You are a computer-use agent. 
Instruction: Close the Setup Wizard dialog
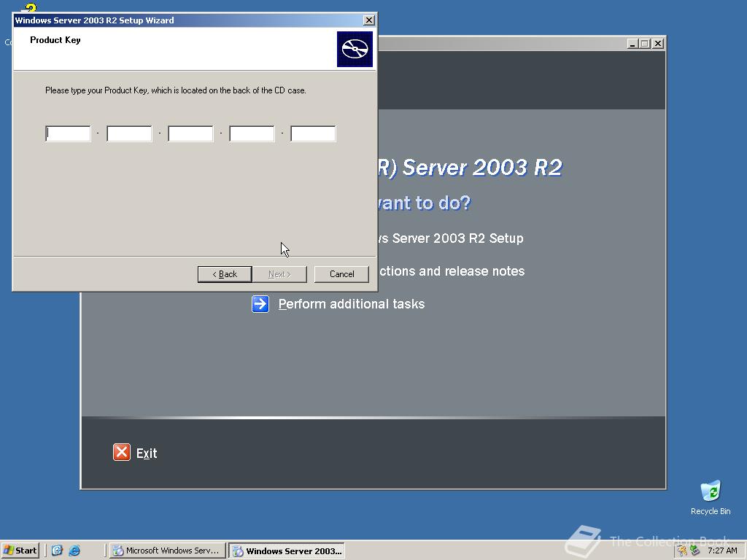pyautogui.click(x=368, y=20)
